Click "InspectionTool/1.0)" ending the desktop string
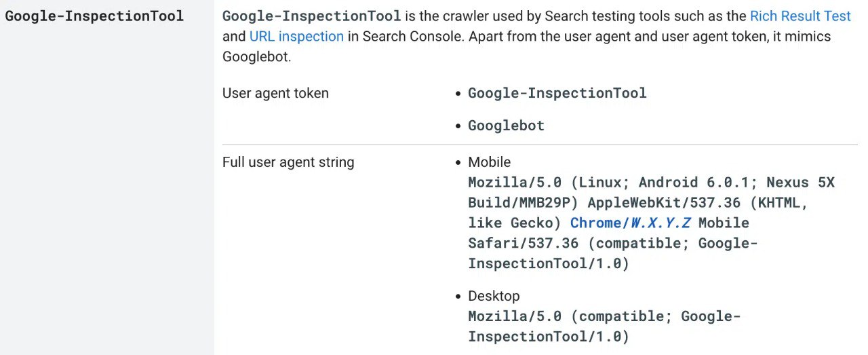Viewport: 868px width, 355px height. tap(549, 336)
